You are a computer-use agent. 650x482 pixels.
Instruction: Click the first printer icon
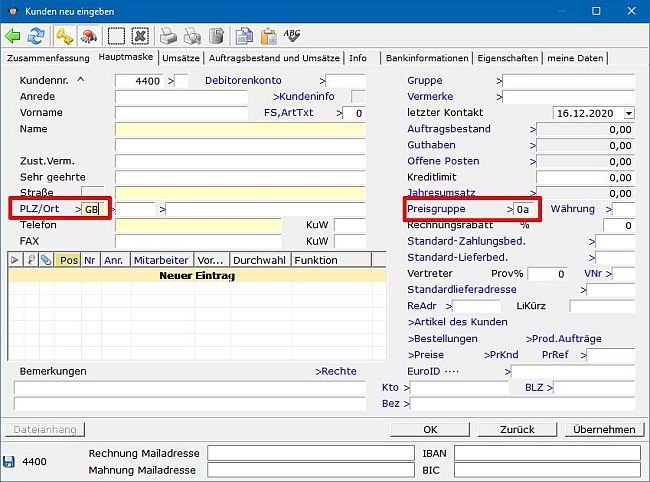pos(169,36)
